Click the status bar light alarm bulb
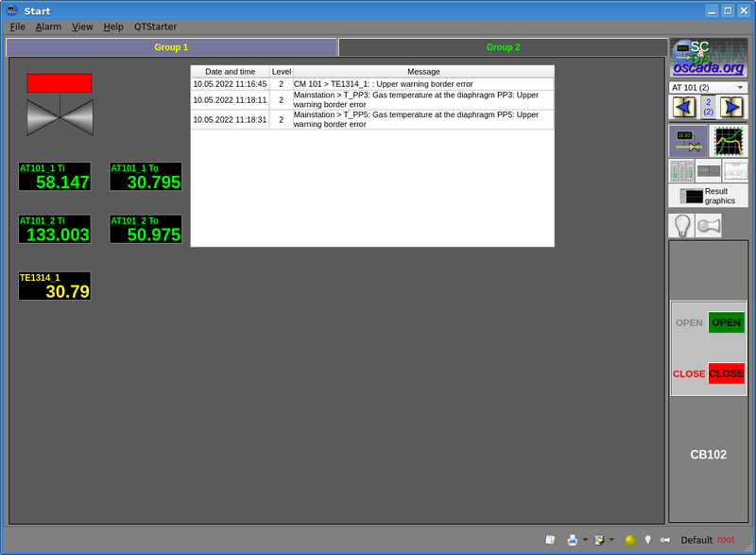 pyautogui.click(x=648, y=540)
